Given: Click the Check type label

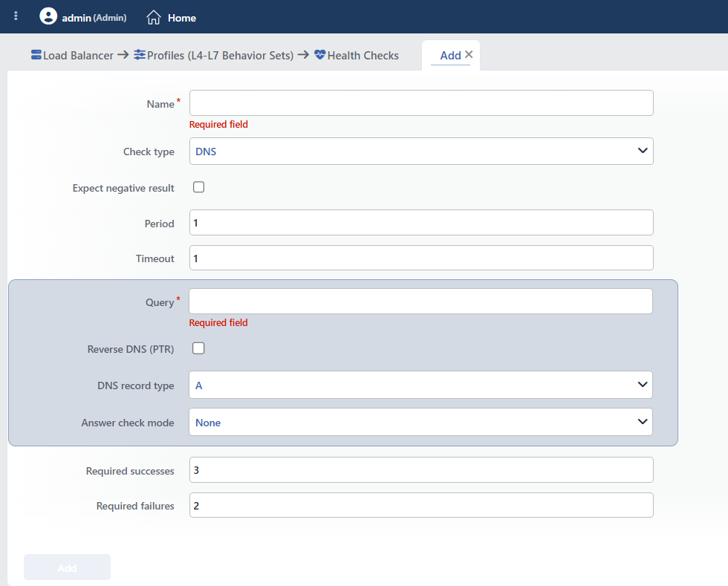Looking at the screenshot, I should coord(149,152).
